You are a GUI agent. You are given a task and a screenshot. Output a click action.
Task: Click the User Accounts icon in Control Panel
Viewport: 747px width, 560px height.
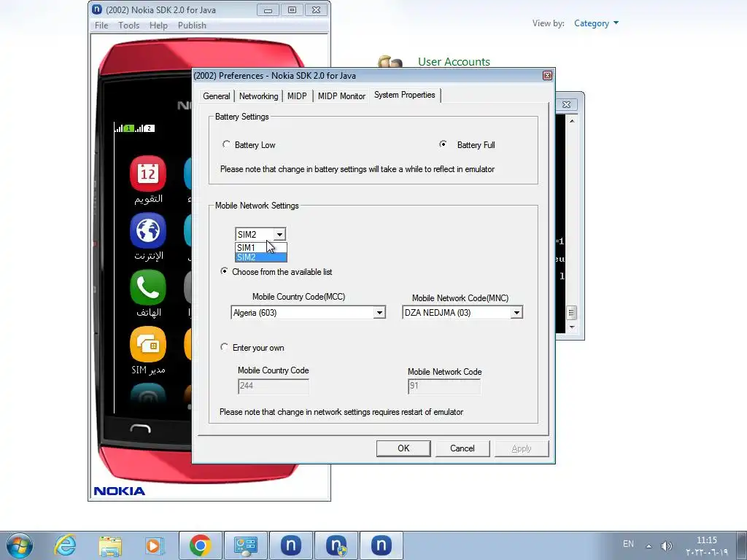tap(390, 62)
